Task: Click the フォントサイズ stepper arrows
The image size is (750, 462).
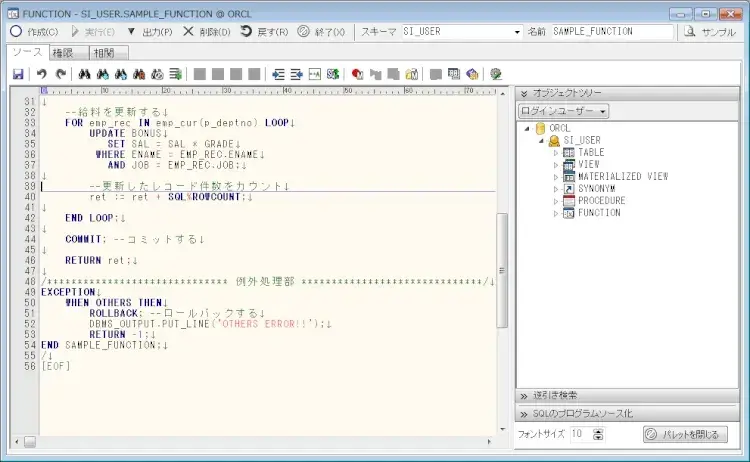Action: tap(598, 434)
